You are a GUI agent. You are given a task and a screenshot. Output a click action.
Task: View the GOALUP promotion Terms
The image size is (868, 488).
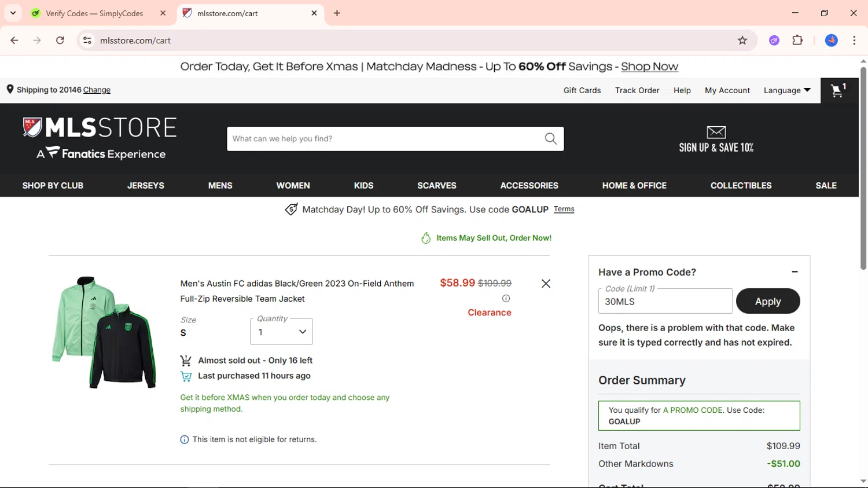pos(564,209)
